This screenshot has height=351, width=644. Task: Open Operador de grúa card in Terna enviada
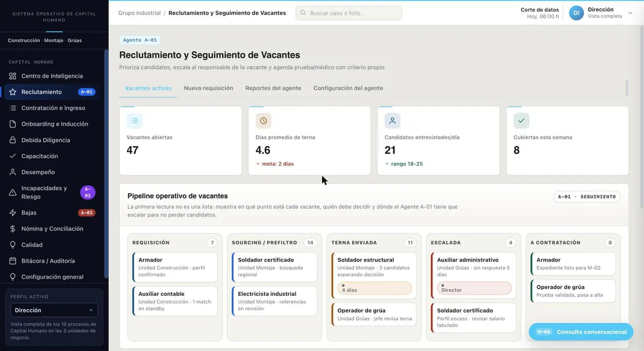click(x=374, y=315)
